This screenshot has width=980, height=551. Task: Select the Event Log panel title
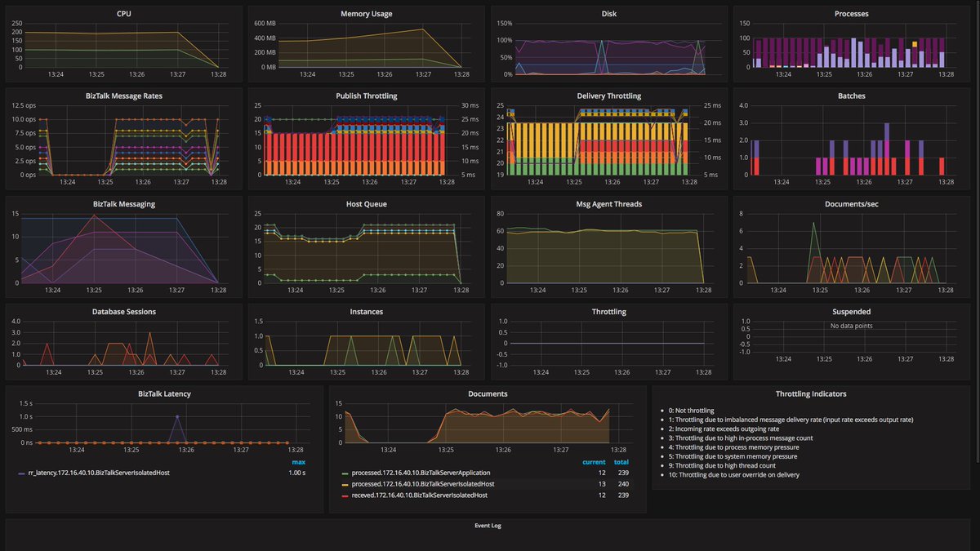point(488,525)
